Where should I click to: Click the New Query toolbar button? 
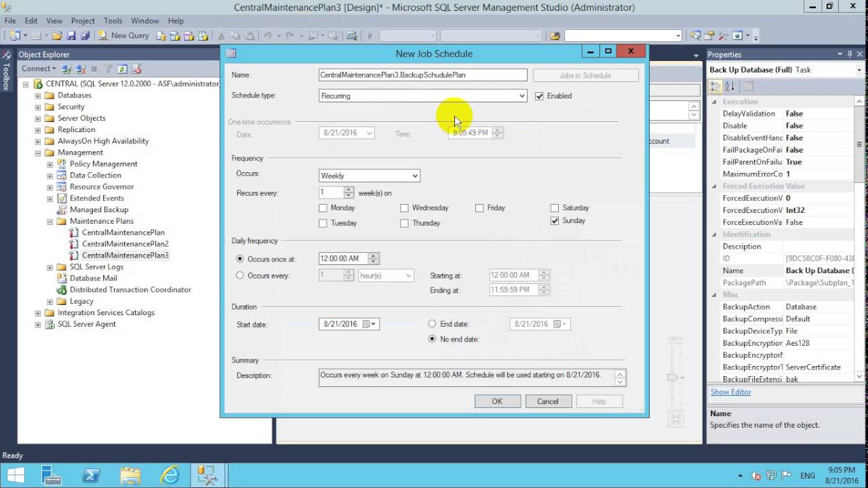pyautogui.click(x=123, y=35)
